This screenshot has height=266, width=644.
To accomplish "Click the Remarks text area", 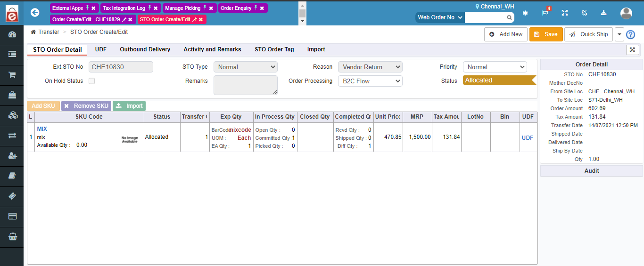I will [x=246, y=85].
